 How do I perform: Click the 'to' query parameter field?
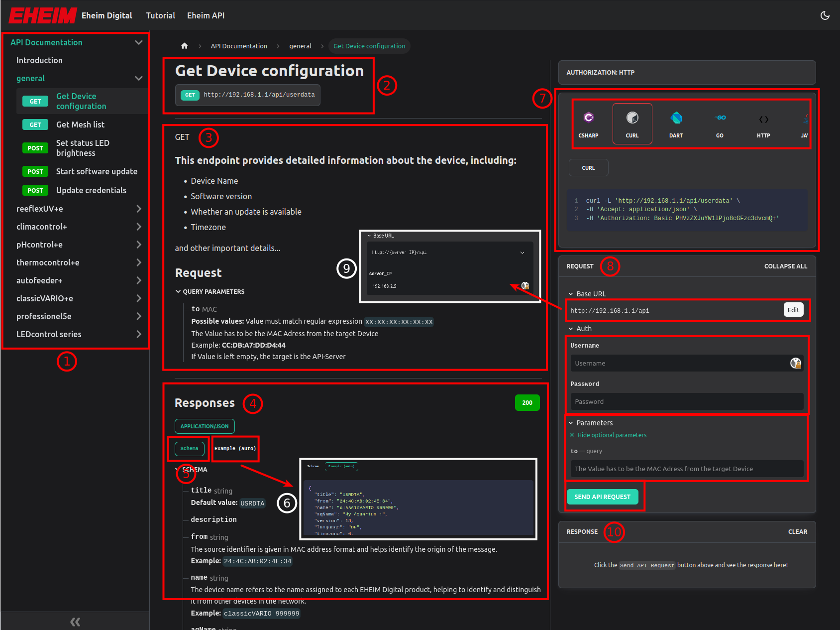(x=687, y=469)
